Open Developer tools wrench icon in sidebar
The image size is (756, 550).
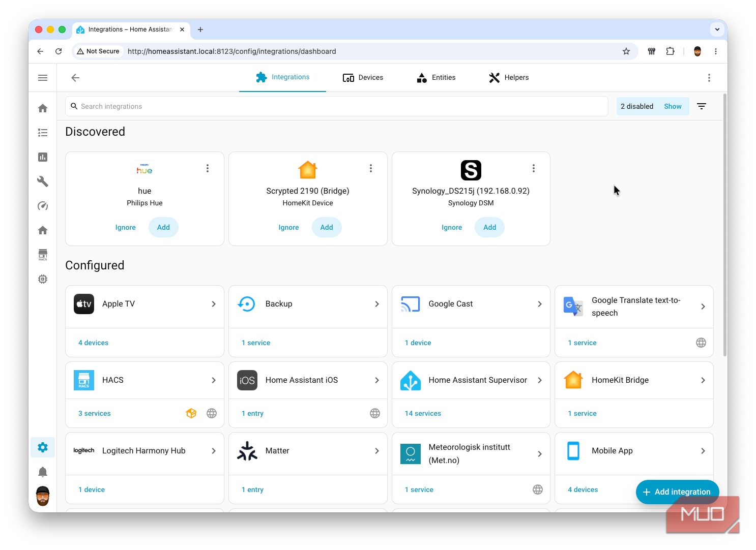click(43, 181)
